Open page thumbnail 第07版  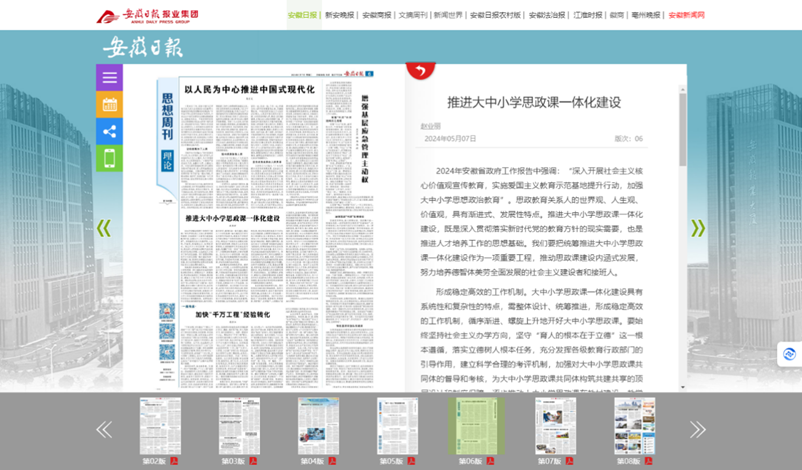(x=555, y=426)
